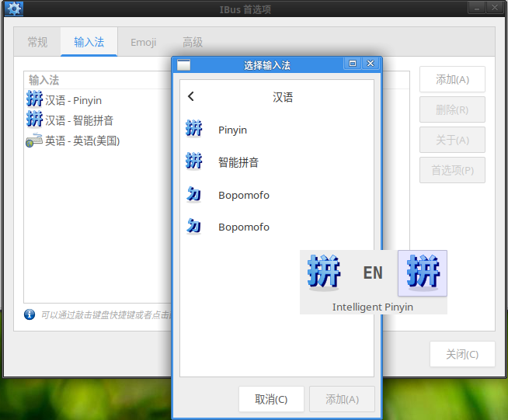Close the IBus 首选项 window
This screenshot has width=508, height=420.
[495, 8]
